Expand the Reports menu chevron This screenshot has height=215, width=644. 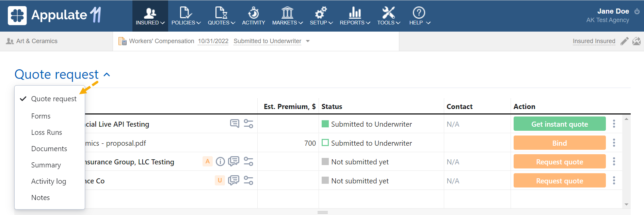[x=368, y=23]
